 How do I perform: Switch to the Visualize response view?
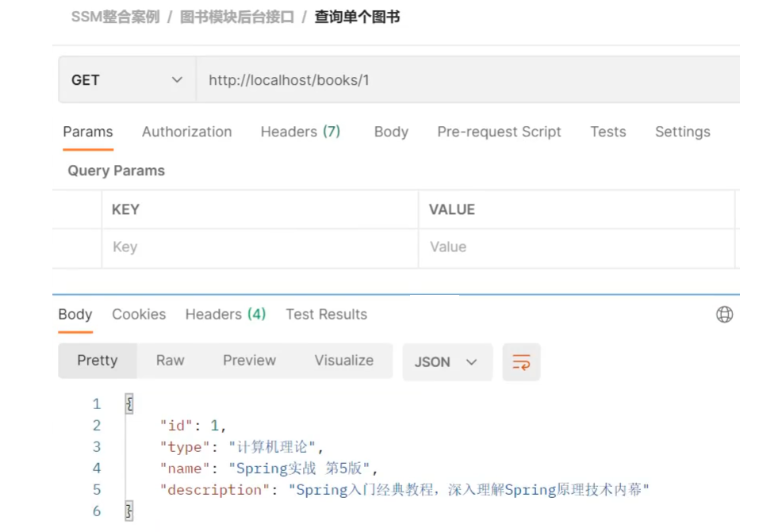(x=344, y=361)
